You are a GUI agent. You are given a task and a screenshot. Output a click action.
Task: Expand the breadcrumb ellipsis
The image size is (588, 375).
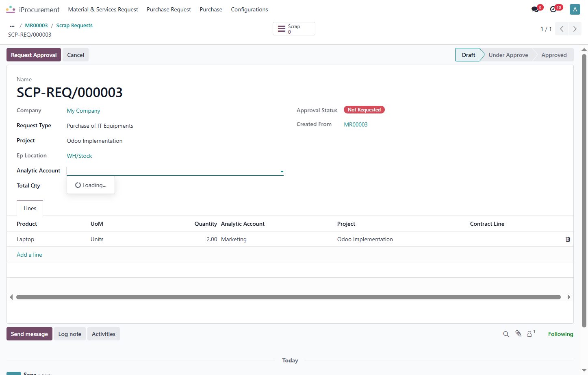12,26
